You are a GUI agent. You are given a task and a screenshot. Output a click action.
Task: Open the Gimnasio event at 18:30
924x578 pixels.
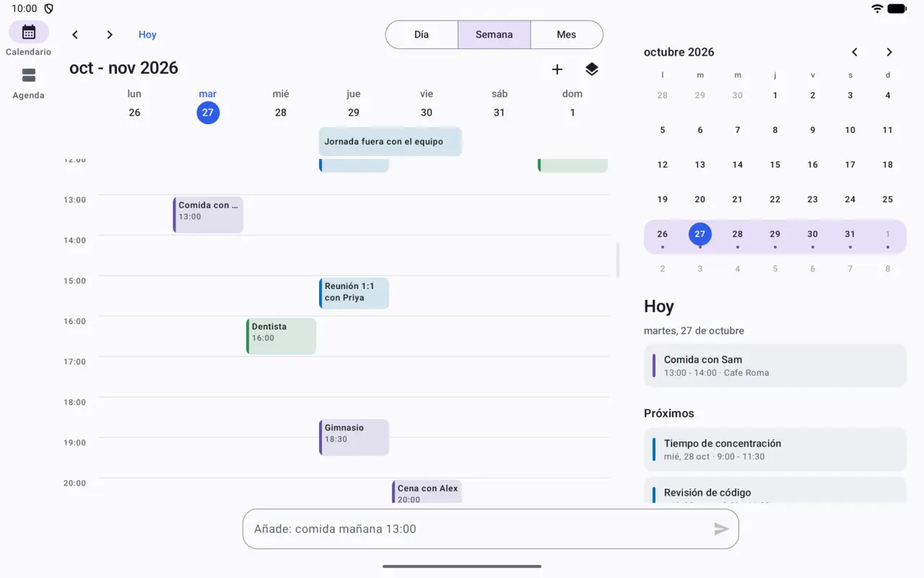[354, 437]
